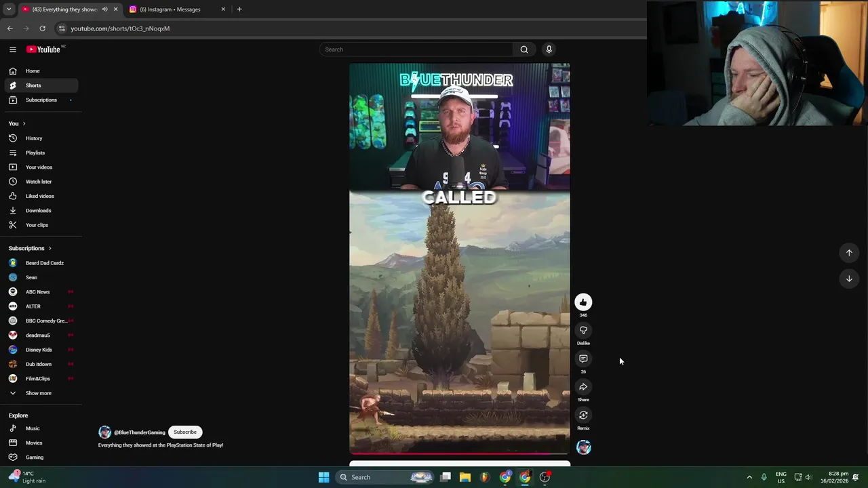Show hidden system tray icons
Image resolution: width=868 pixels, height=488 pixels.
[749, 477]
